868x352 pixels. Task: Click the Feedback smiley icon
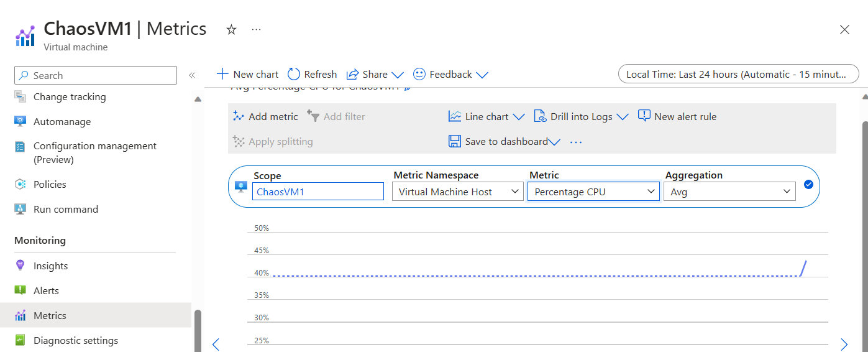(419, 75)
